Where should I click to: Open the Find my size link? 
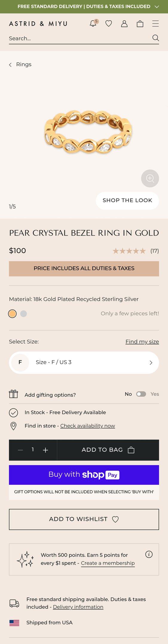(142, 342)
